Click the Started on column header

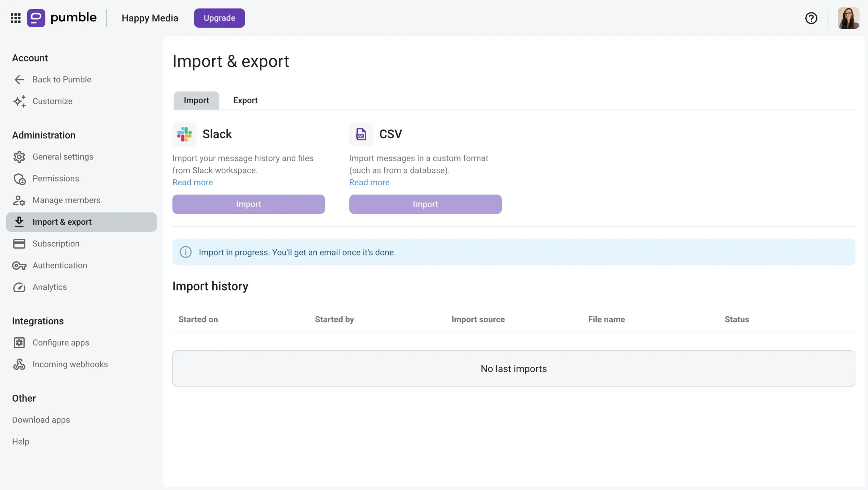pyautogui.click(x=198, y=319)
